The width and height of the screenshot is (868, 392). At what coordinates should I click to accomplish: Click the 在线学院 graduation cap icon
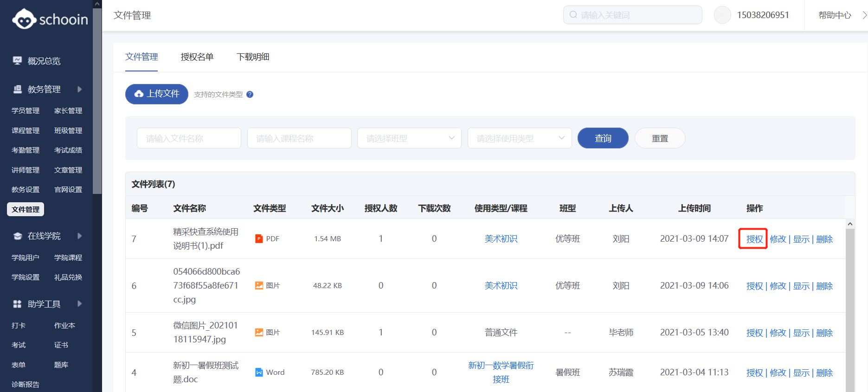[17, 236]
